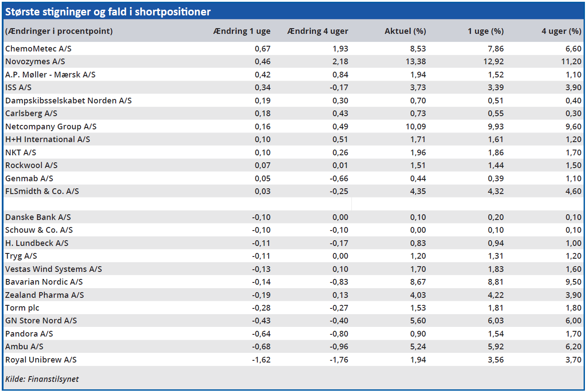
Task: Click Royal Unibrew 1 uge value 3,56
Action: click(x=496, y=360)
